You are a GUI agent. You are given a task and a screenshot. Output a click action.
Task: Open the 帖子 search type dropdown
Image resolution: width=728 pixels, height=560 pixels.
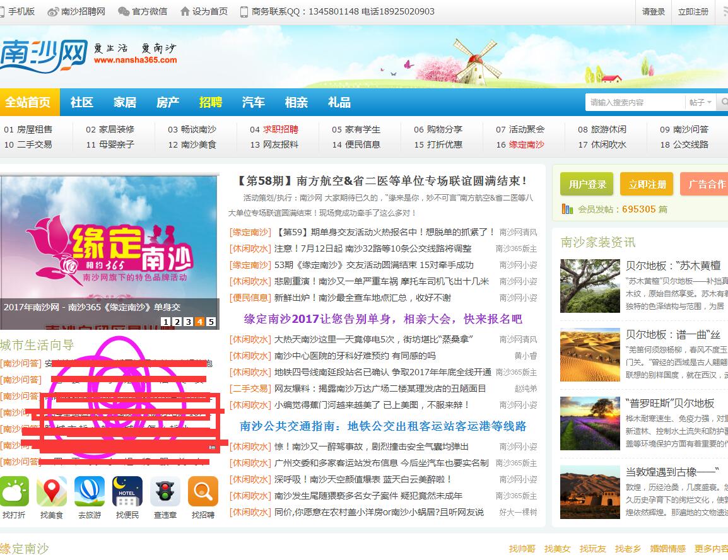[701, 102]
